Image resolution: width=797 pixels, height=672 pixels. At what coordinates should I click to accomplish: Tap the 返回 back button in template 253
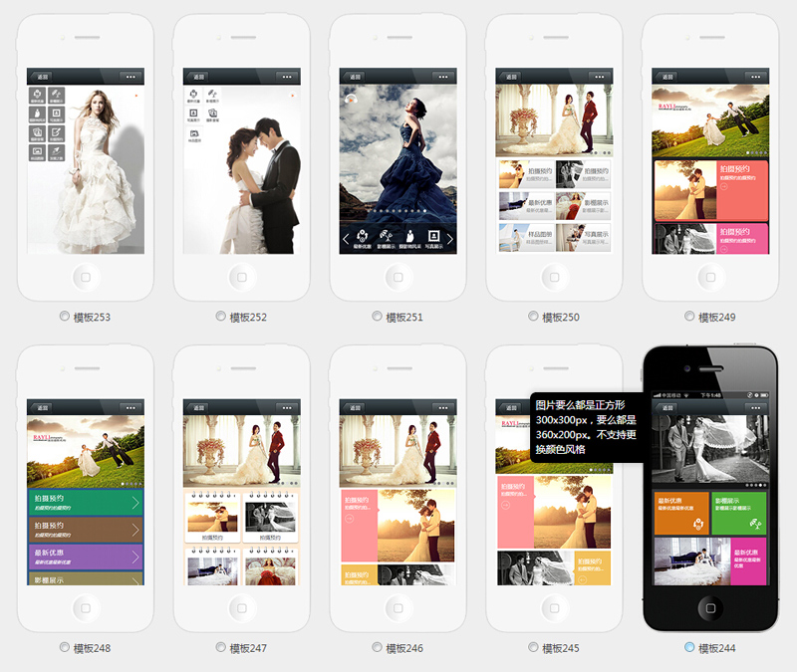pos(40,77)
